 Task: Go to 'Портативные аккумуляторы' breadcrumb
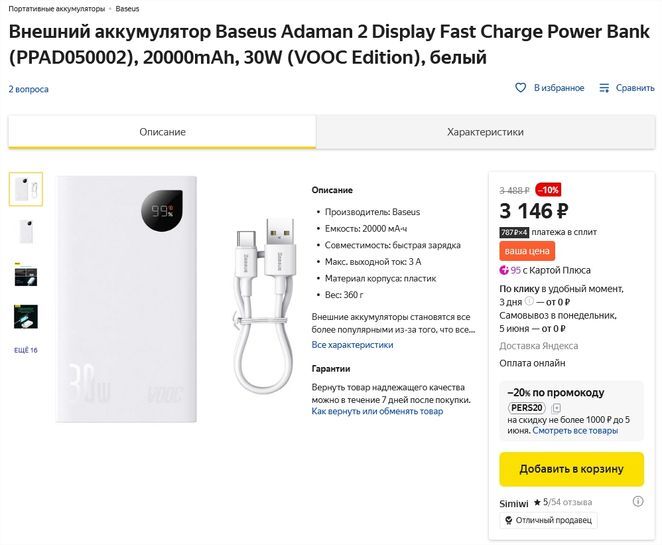[56, 8]
